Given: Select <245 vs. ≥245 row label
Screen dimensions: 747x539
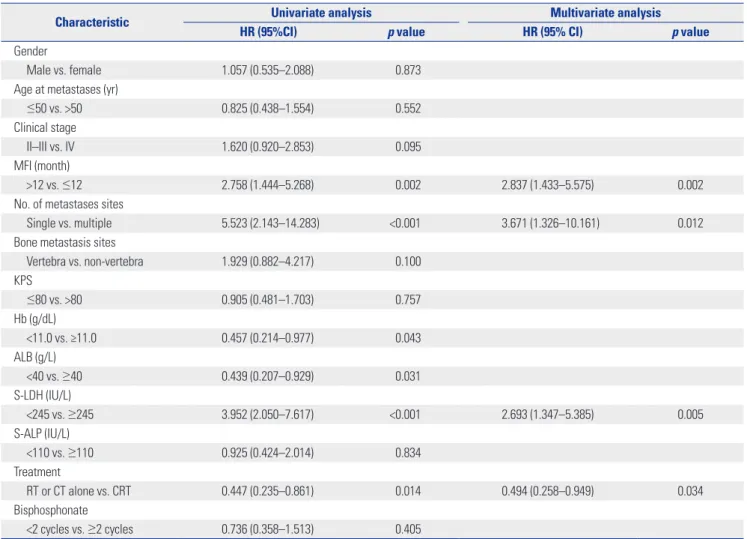Looking at the screenshot, I should click(60, 414).
